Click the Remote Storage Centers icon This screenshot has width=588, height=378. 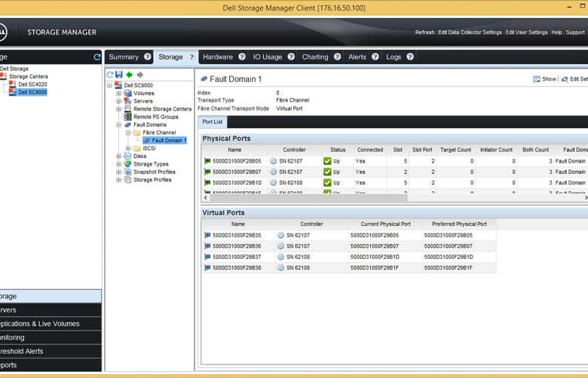128,108
